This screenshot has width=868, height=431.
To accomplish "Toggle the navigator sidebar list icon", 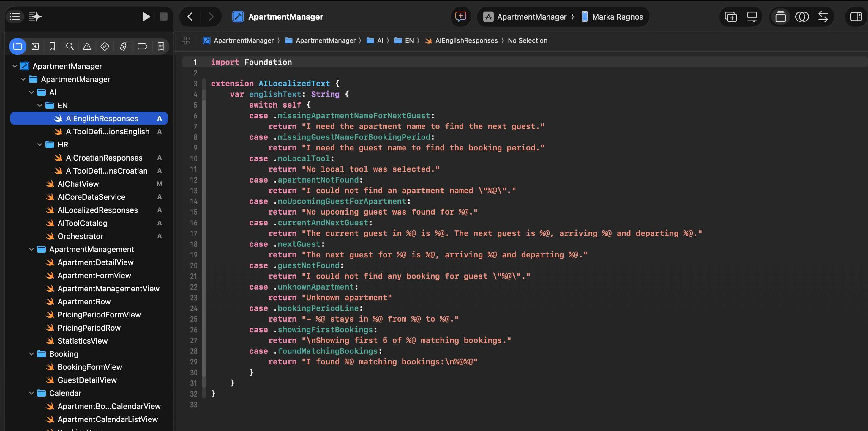I will click(x=15, y=17).
